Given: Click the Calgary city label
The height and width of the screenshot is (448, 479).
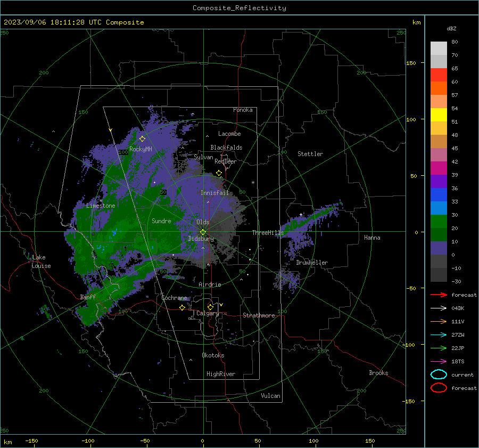Looking at the screenshot, I should click(x=208, y=313).
